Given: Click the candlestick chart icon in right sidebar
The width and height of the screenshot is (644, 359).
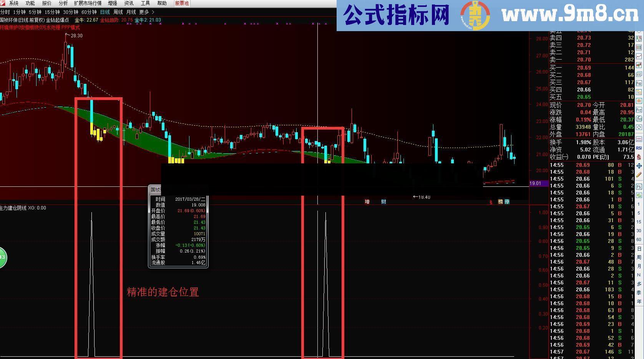Looking at the screenshot, I should coord(639,65).
